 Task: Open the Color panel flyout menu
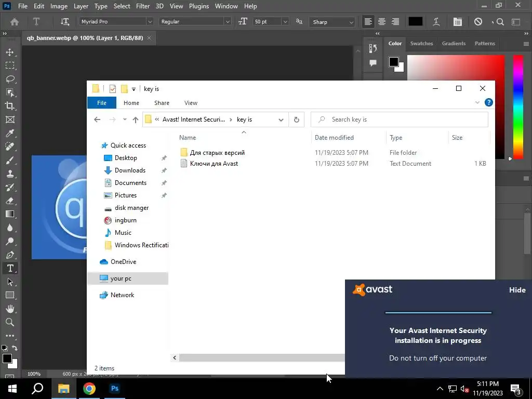pos(526,44)
